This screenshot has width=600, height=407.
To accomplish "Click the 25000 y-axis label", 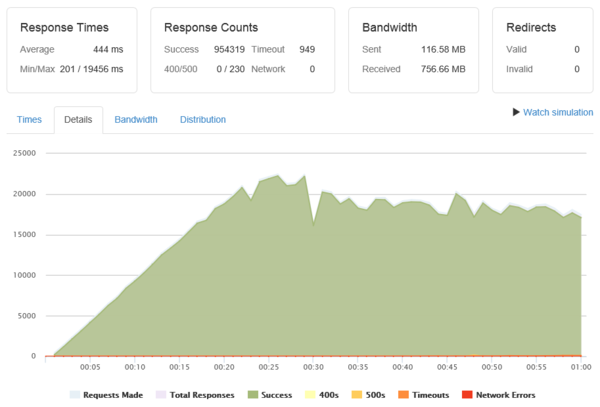I will click(24, 153).
